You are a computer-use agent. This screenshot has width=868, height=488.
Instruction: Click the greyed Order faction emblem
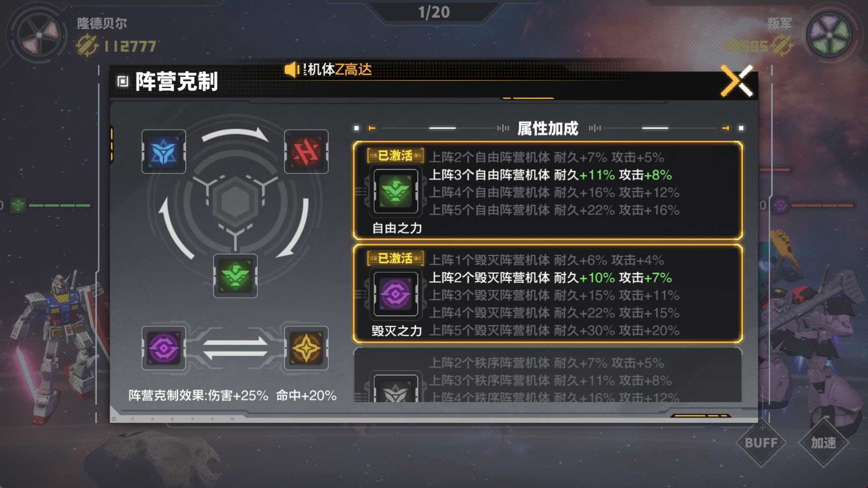(x=396, y=389)
